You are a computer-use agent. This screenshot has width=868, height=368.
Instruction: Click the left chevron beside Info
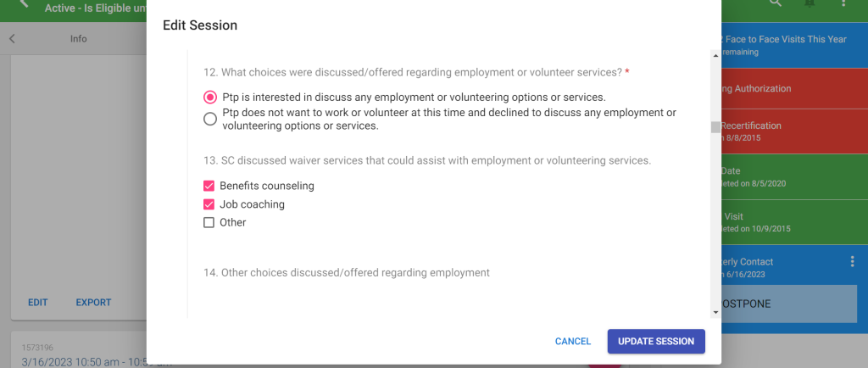[x=12, y=39]
